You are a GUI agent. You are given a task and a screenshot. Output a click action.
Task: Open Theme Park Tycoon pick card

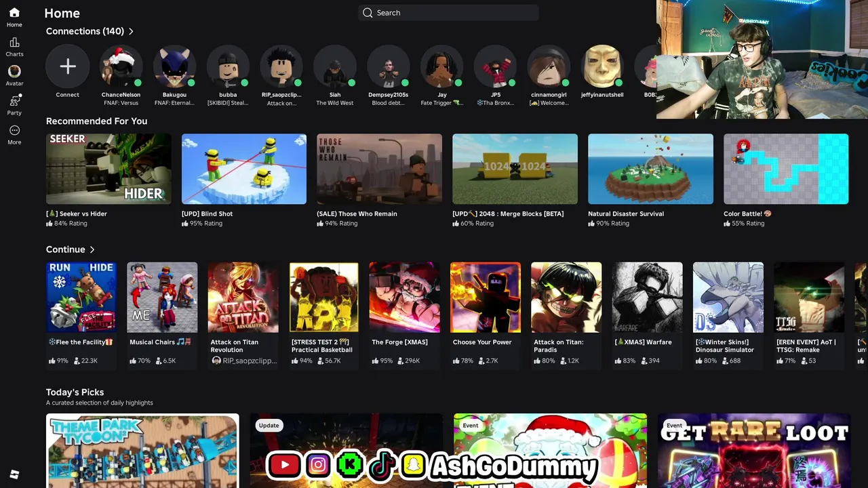142,451
